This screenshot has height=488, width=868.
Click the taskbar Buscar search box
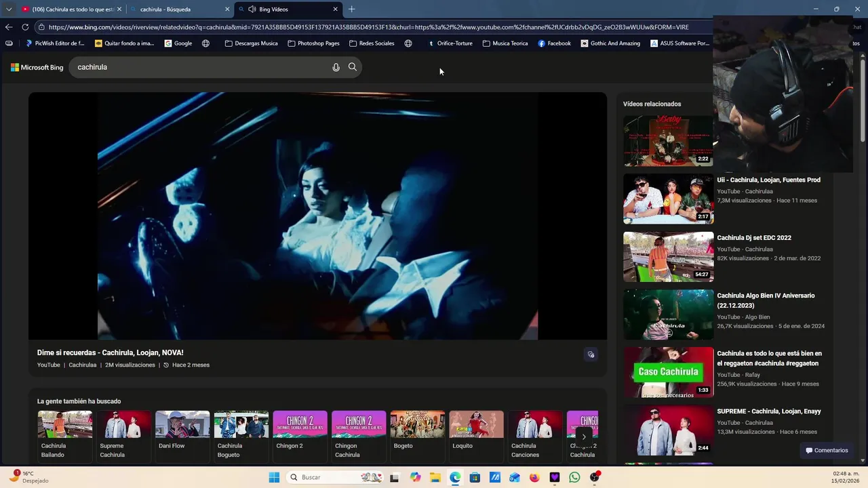pyautogui.click(x=335, y=477)
